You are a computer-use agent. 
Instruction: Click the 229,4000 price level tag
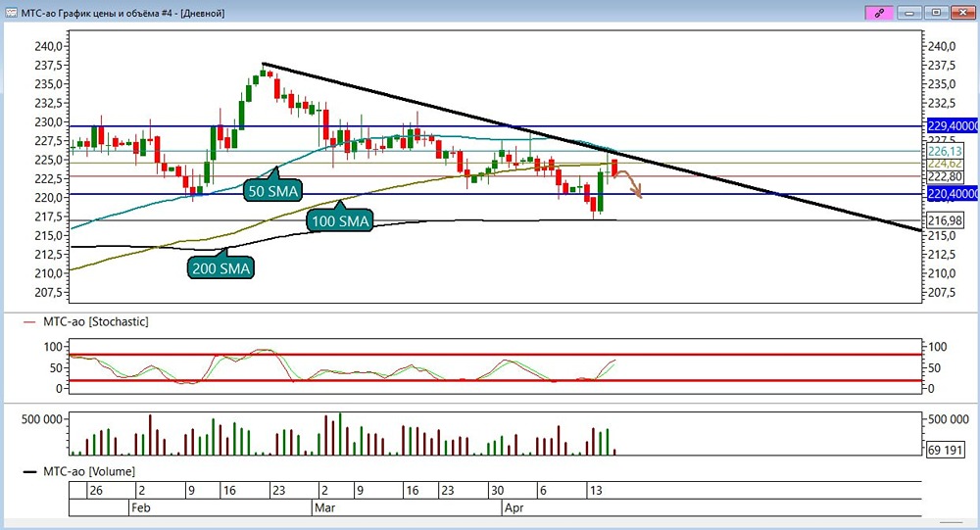point(954,126)
